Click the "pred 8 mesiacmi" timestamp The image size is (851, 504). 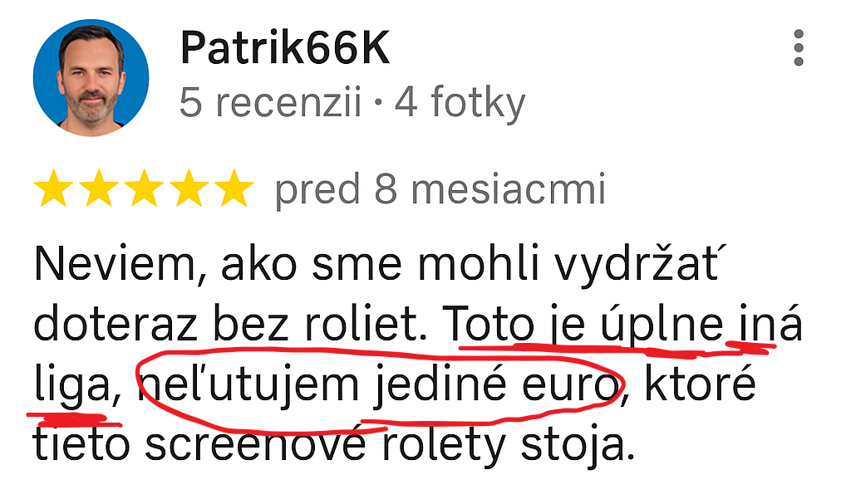click(440, 190)
